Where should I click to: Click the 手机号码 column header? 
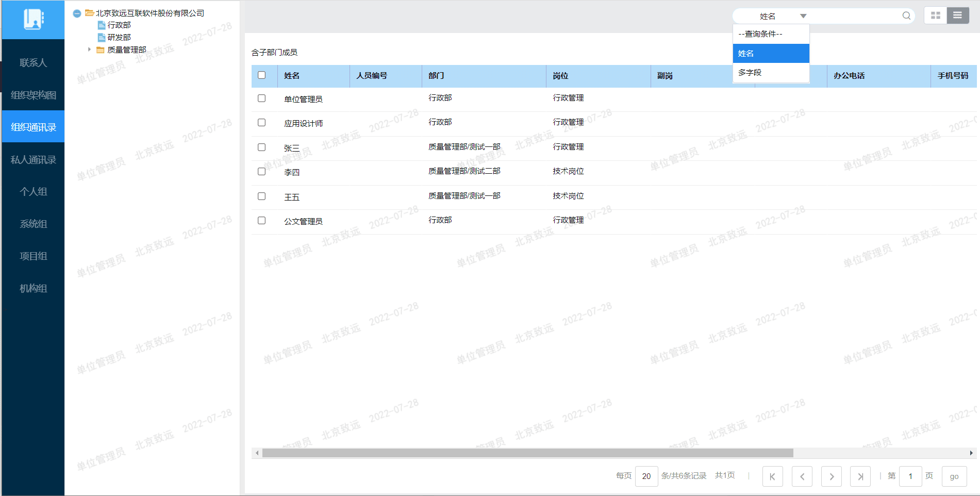click(953, 76)
